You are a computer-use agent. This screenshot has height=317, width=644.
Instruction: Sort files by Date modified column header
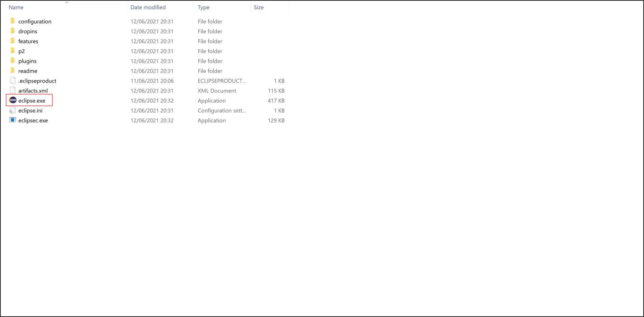pos(148,7)
